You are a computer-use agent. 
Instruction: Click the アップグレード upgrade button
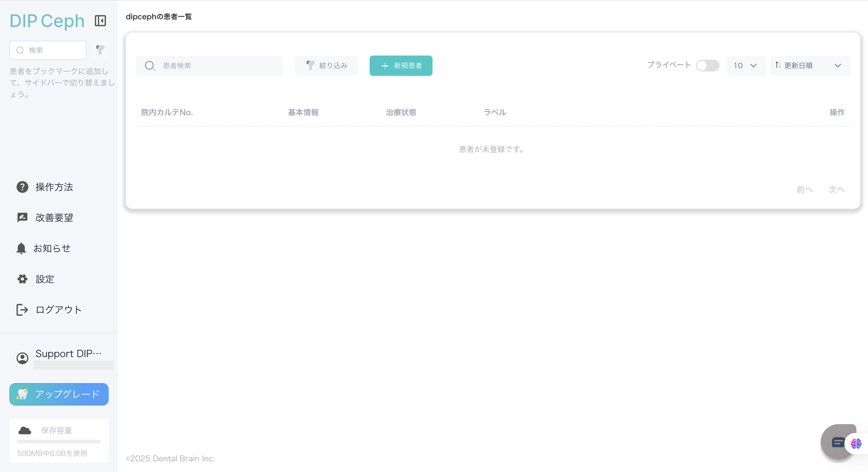59,394
